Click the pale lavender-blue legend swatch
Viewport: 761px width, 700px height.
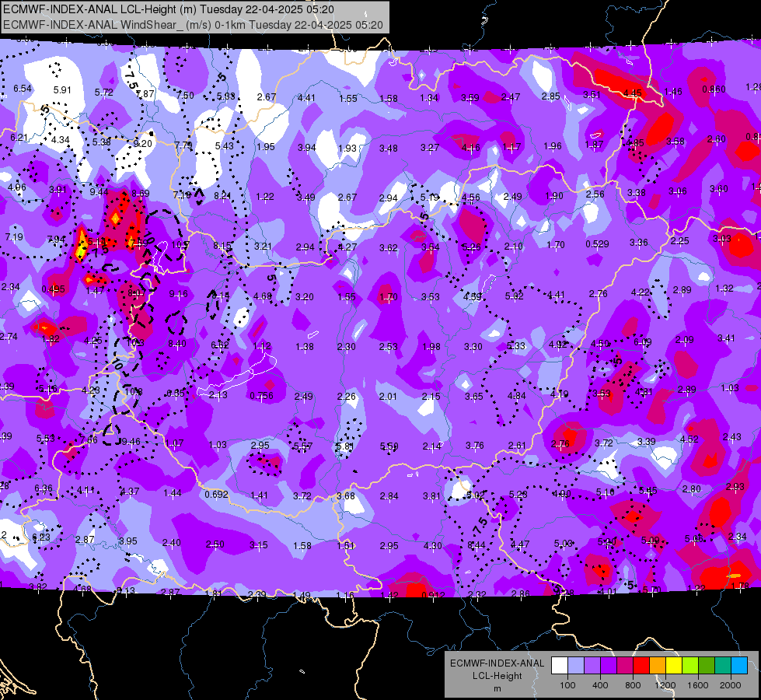[575, 666]
